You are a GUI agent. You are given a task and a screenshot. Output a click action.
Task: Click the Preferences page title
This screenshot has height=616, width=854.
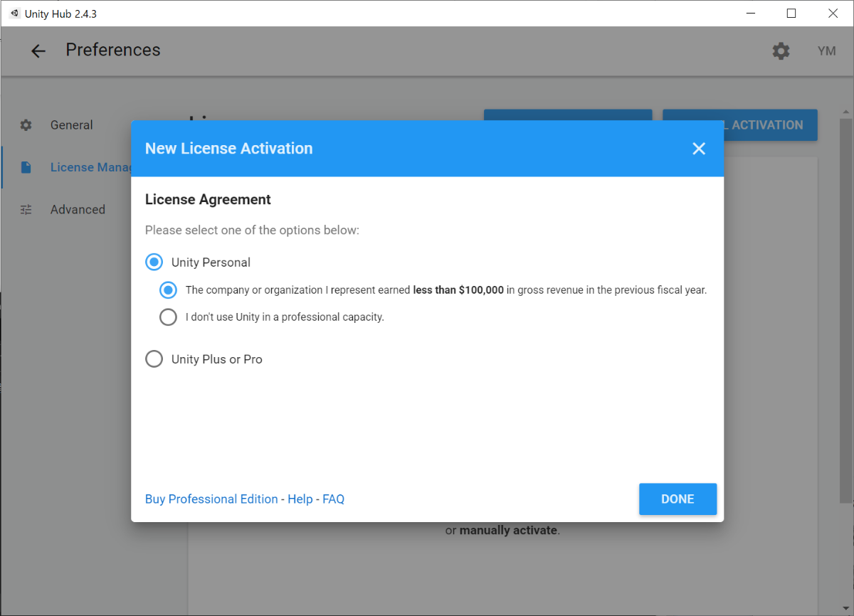click(x=113, y=51)
